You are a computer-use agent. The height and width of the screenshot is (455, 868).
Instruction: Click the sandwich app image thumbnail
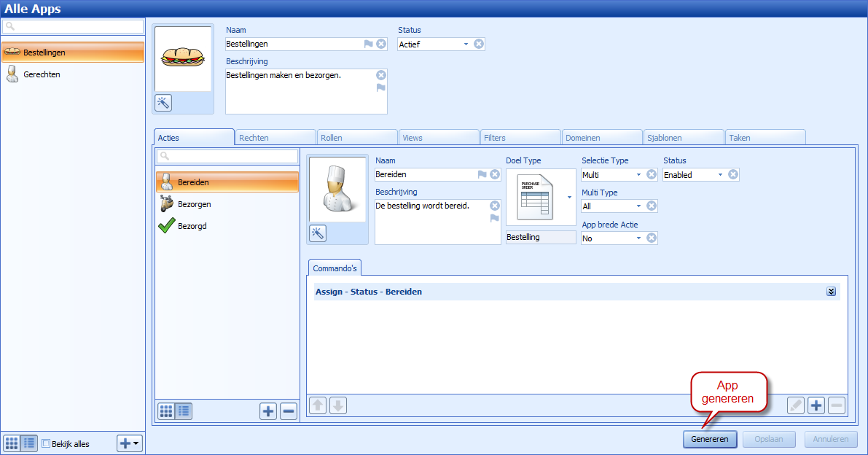[x=183, y=58]
